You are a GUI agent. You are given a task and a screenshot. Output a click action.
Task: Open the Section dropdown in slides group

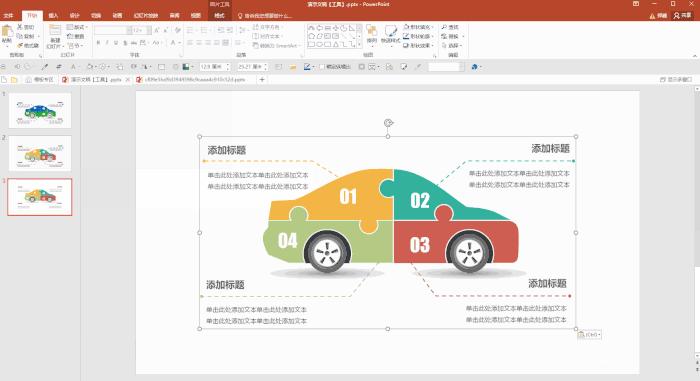(x=75, y=46)
